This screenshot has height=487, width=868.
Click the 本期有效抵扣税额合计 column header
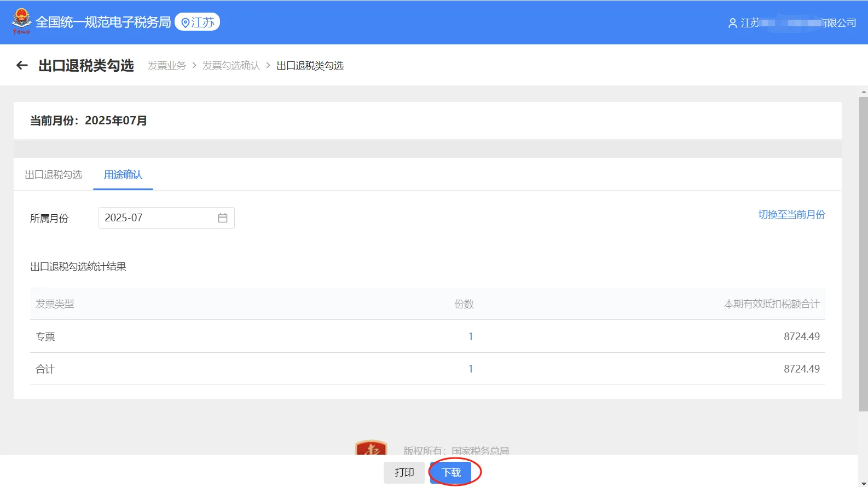pyautogui.click(x=772, y=304)
